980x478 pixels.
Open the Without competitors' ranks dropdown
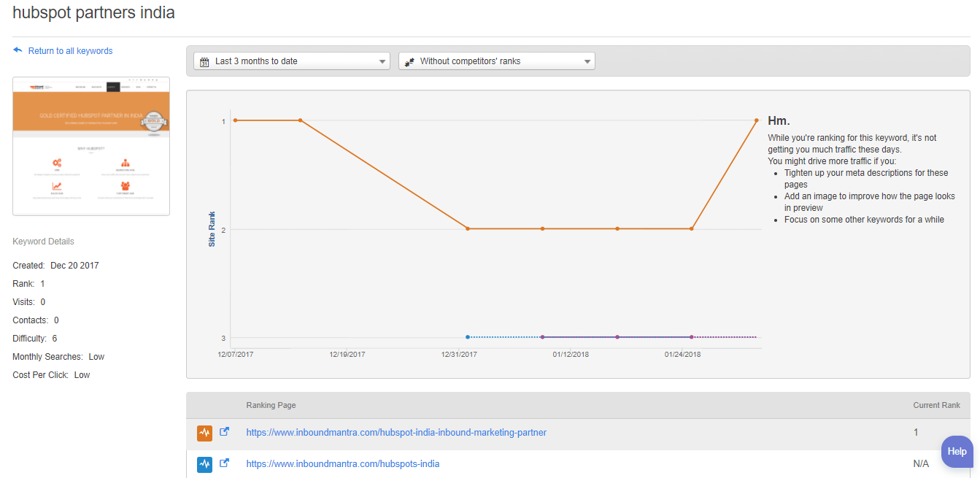497,61
